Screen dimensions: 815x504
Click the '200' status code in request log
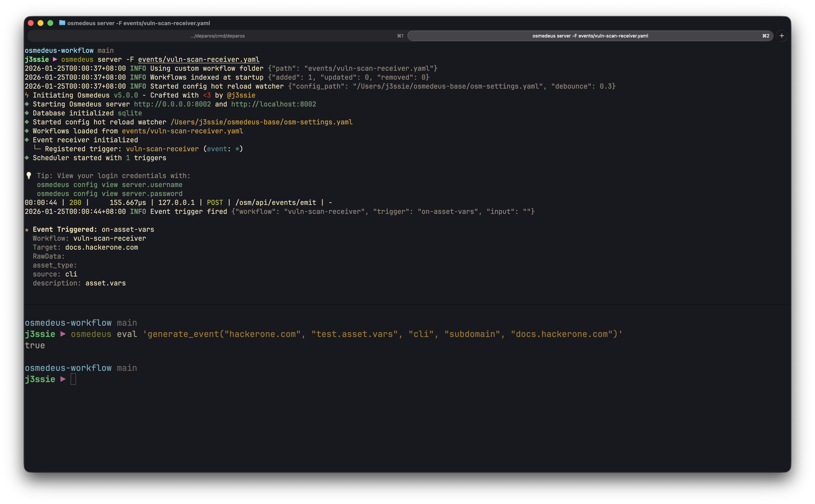tap(75, 203)
